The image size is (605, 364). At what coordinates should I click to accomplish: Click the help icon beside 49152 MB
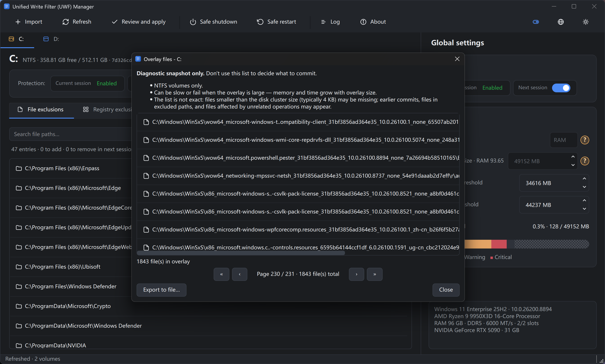pyautogui.click(x=585, y=161)
